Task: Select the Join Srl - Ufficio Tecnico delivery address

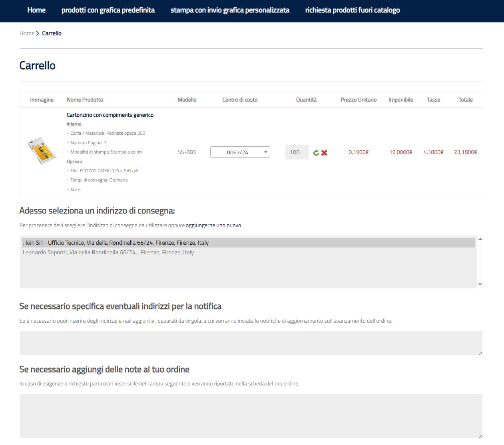Action: tap(248, 243)
